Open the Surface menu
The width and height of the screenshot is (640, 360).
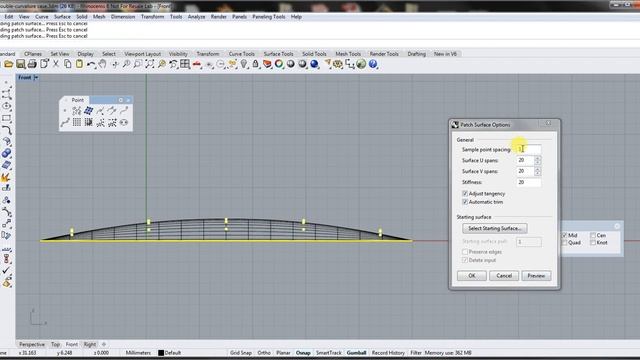(62, 17)
